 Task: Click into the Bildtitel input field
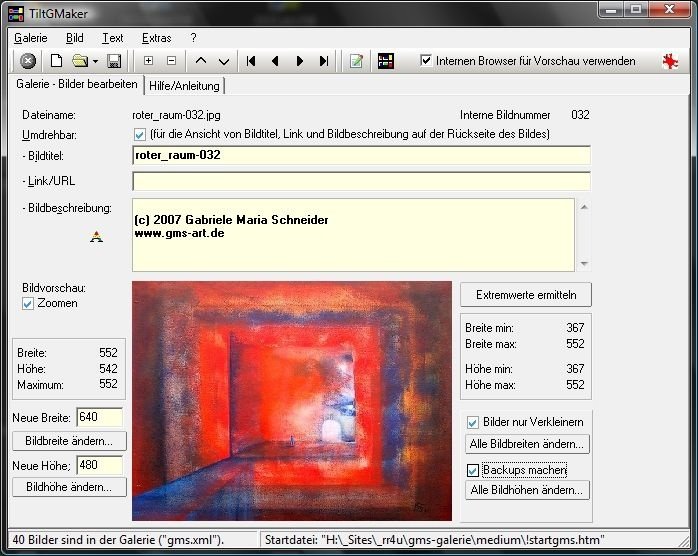[x=361, y=155]
